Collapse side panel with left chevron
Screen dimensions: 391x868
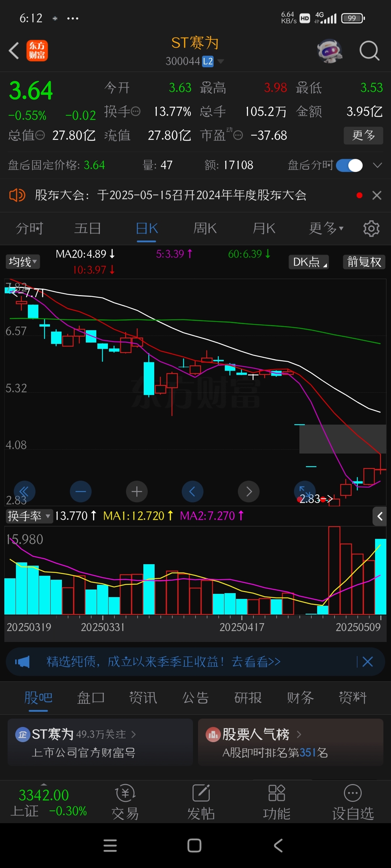click(379, 516)
